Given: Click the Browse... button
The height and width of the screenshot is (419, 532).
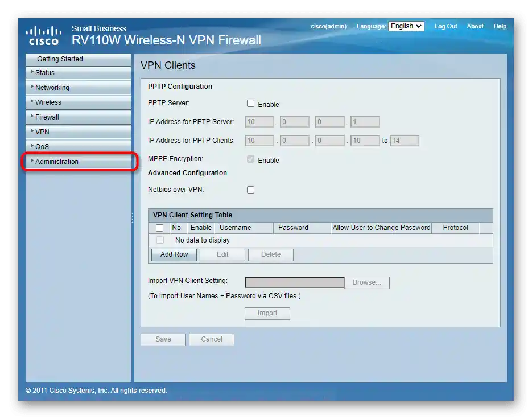Looking at the screenshot, I should [x=367, y=282].
